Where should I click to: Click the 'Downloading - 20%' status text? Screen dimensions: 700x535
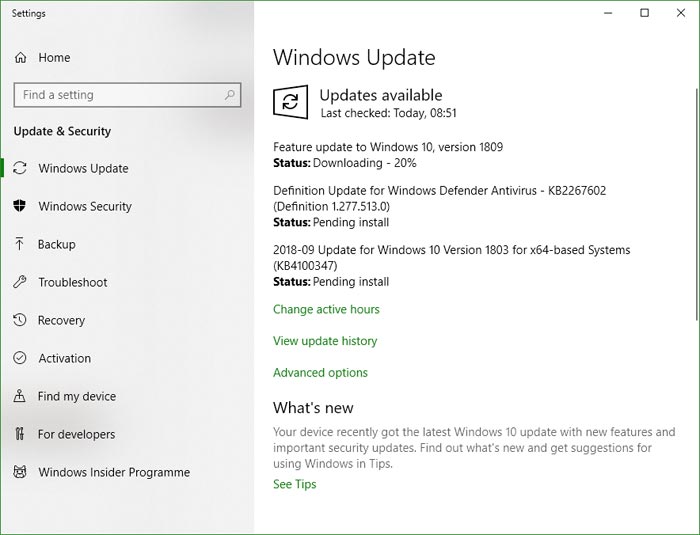point(365,163)
